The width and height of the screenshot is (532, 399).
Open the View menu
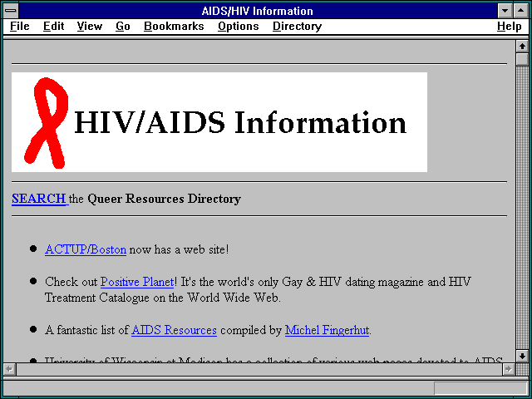click(90, 27)
